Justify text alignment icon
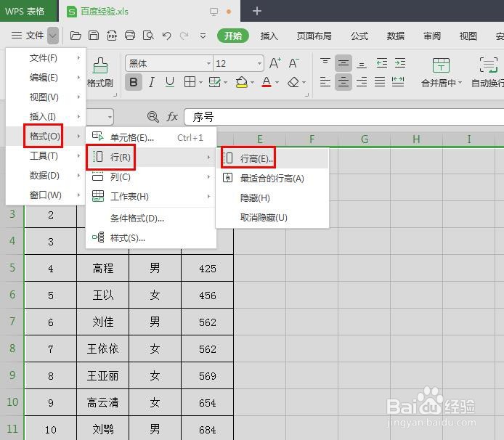Screen dimensions: 504x440 click(380, 82)
